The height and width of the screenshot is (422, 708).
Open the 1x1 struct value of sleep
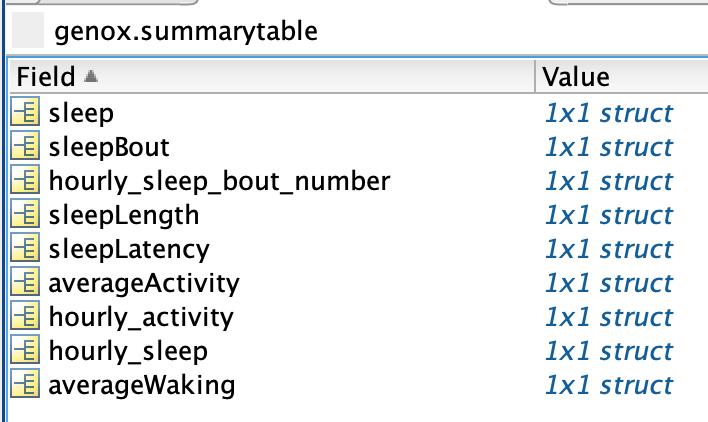tap(609, 113)
